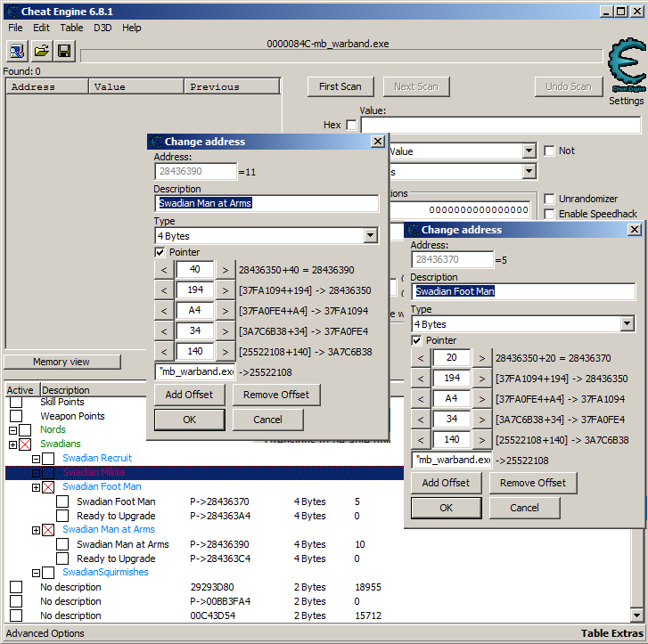The height and width of the screenshot is (644, 648).
Task: Enable Speedhack checkbox
Action: 549,214
